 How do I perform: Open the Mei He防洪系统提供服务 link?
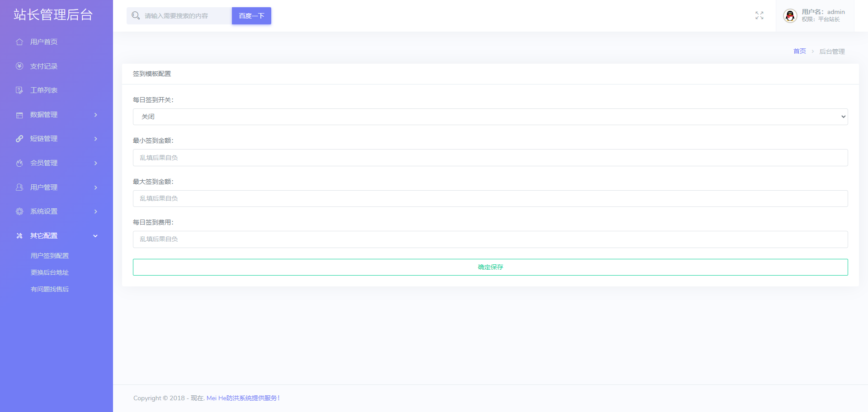coord(243,398)
